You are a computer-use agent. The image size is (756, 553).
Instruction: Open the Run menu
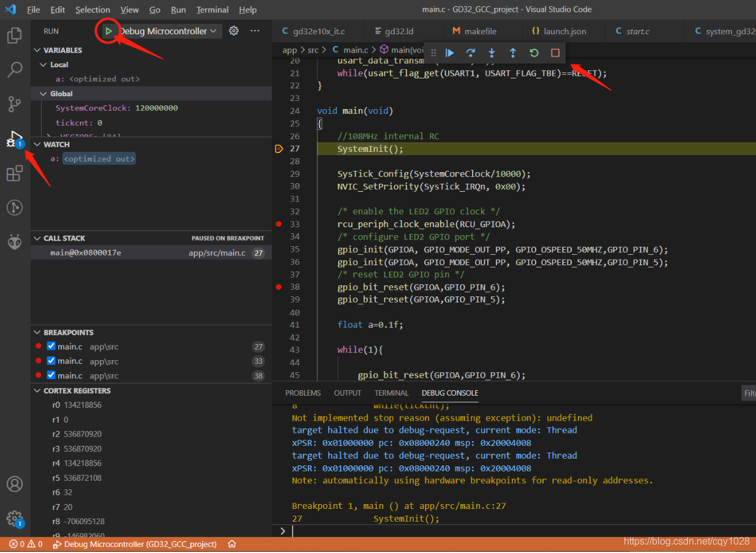pyautogui.click(x=179, y=10)
